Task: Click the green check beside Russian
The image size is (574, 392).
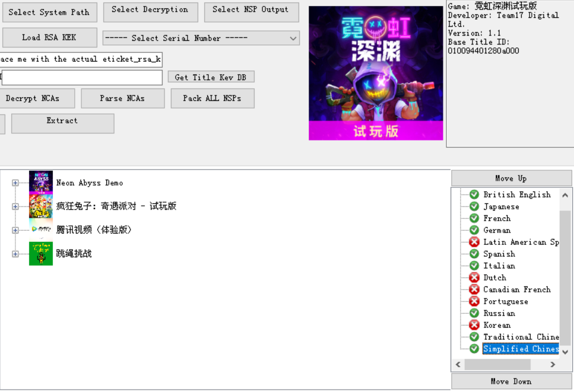Action: coord(474,313)
